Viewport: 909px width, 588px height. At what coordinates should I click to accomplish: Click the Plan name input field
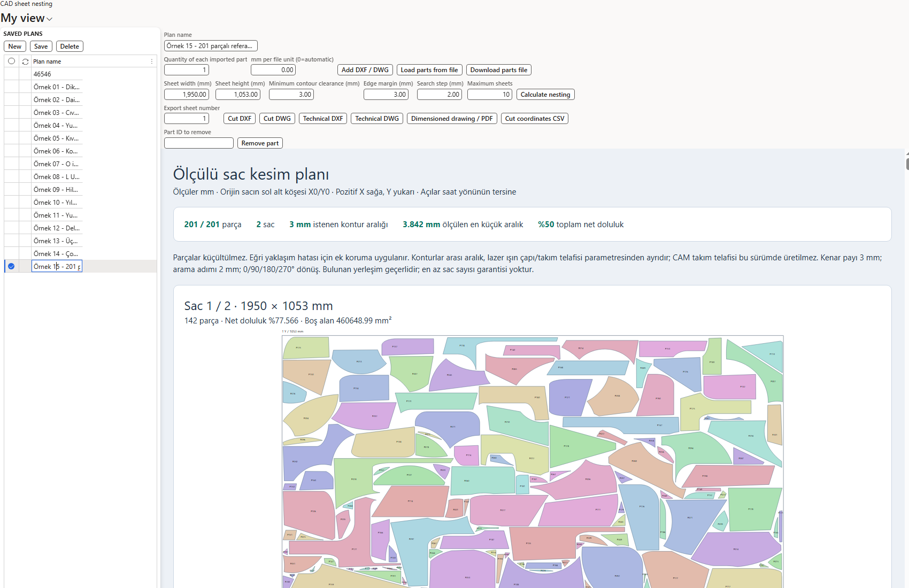tap(211, 46)
